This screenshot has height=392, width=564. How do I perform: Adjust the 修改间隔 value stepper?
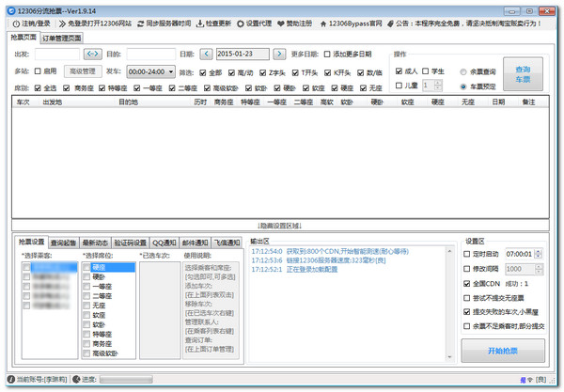[x=538, y=269]
